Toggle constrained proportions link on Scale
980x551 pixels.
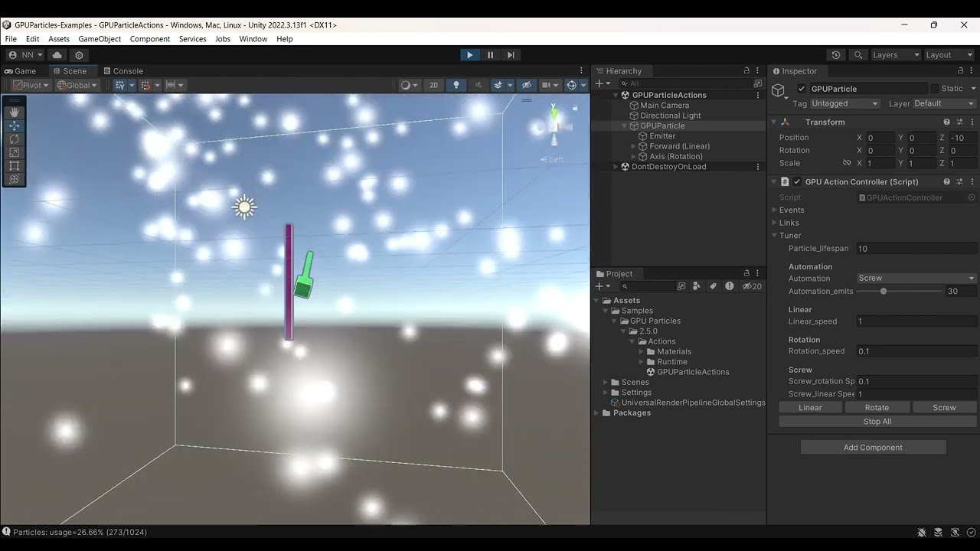click(847, 163)
